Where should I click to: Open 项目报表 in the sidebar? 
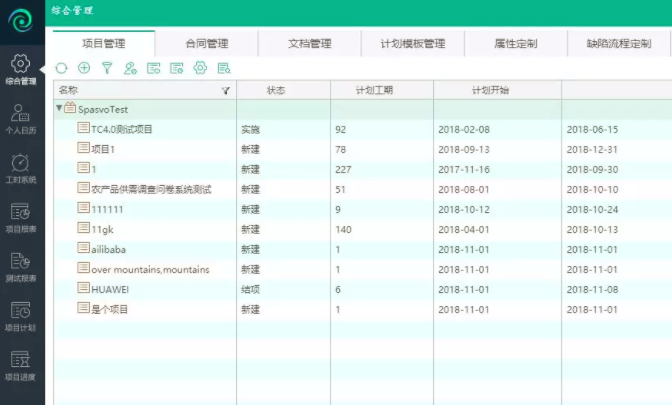tap(22, 217)
